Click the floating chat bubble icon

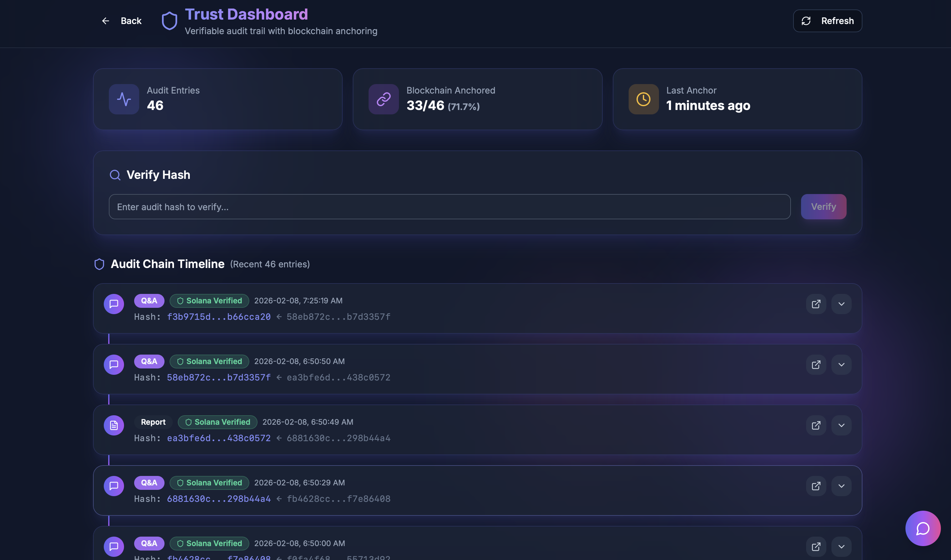[x=922, y=528]
